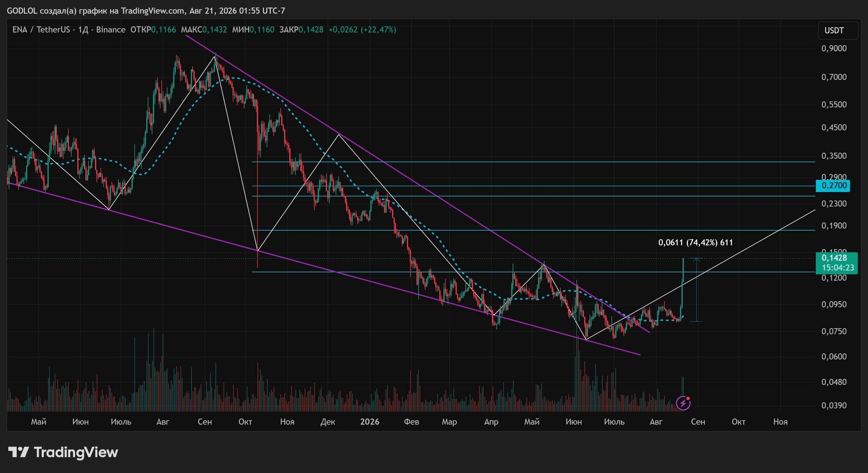This screenshot has height=473, width=868.
Task: Click the purple lightning bolt event icon
Action: coord(683,403)
